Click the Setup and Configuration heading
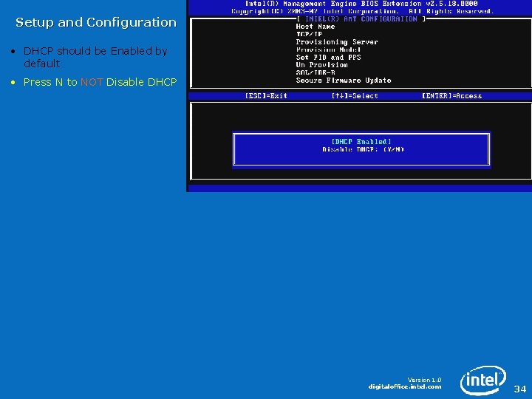Screen dimensions: 532x399 coord(96,22)
